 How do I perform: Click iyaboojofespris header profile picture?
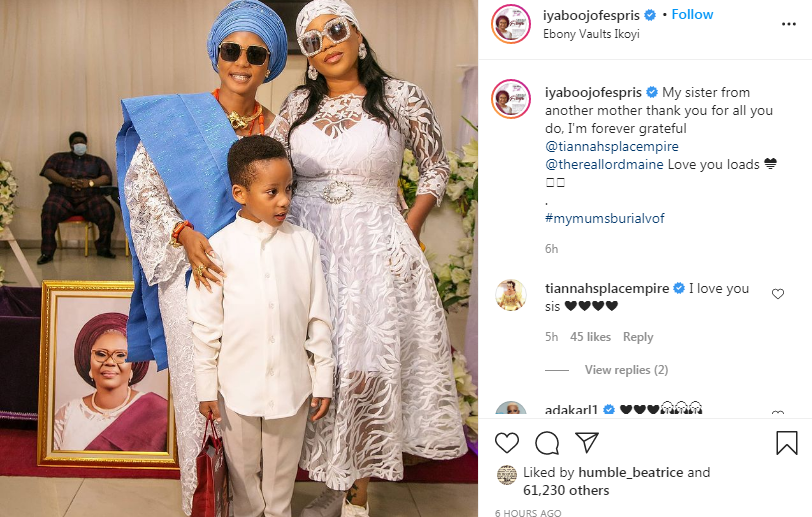(511, 24)
